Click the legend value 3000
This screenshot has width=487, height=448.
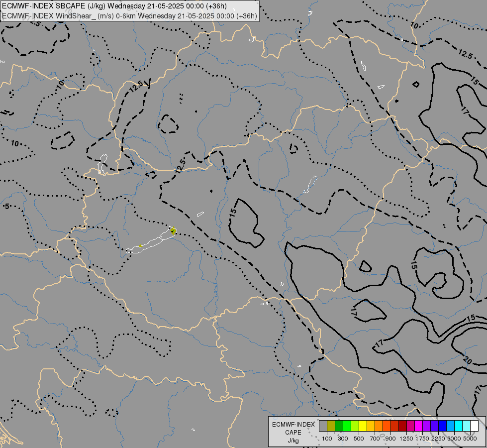454,439
